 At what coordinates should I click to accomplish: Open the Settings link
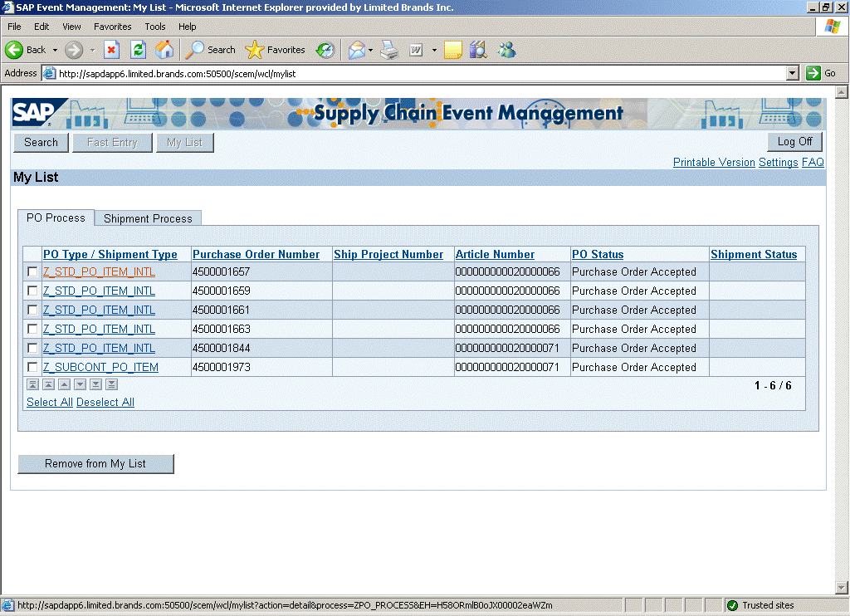(778, 162)
